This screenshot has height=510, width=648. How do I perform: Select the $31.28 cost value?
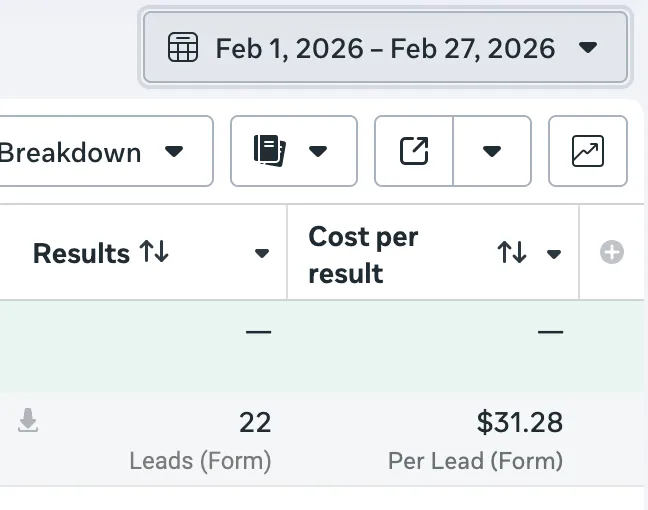[519, 423]
